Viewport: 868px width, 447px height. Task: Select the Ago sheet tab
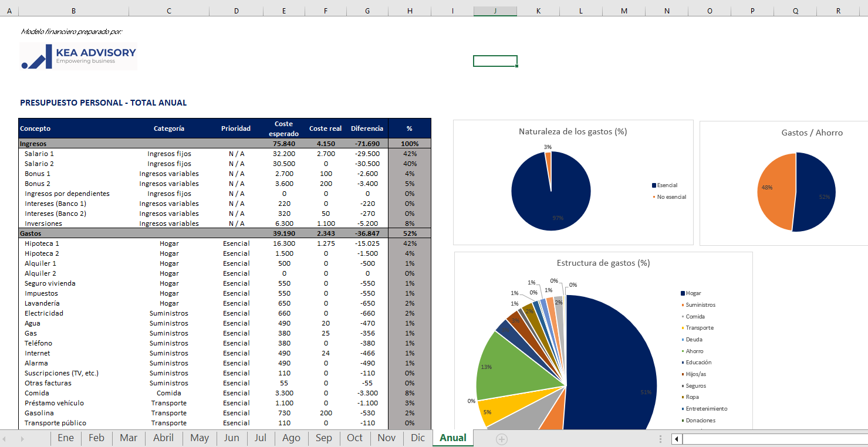(291, 438)
